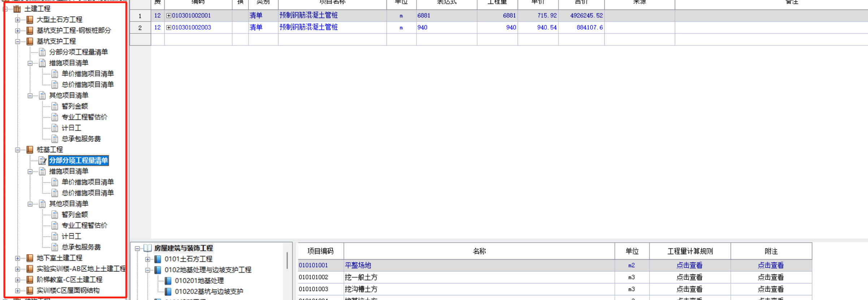This screenshot has width=868, height=300.
Task: Select 计日工 under 桩基工程
Action: tap(72, 236)
